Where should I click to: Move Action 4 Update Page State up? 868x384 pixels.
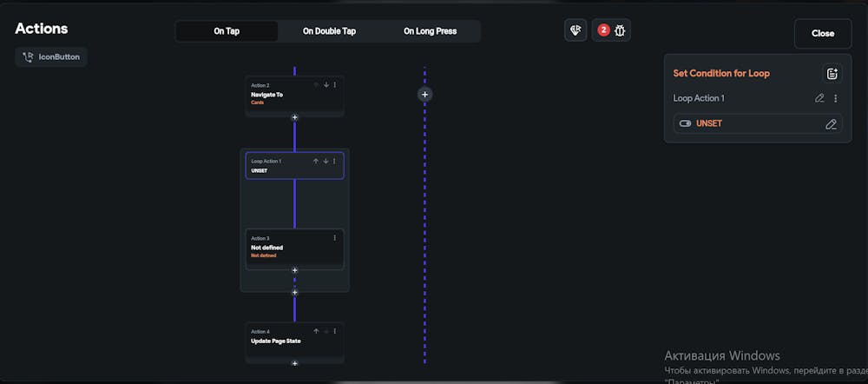[316, 331]
